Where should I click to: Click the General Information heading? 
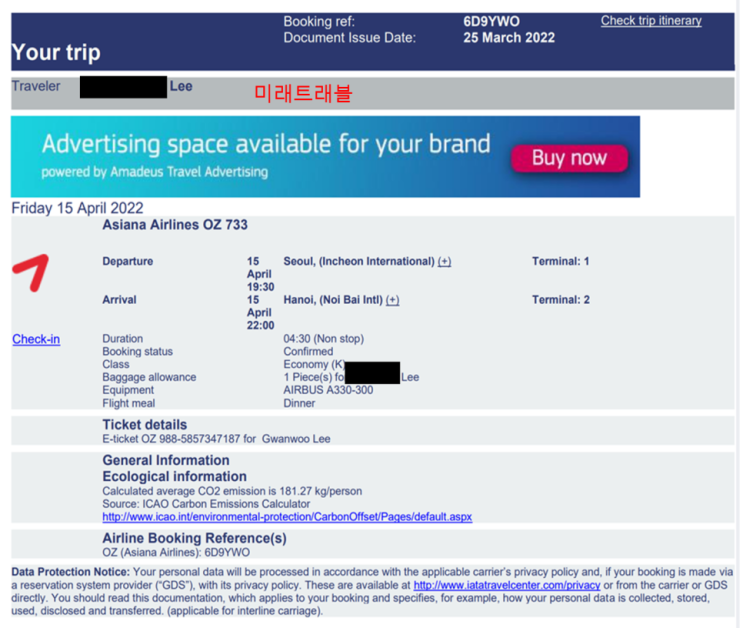coord(166,460)
